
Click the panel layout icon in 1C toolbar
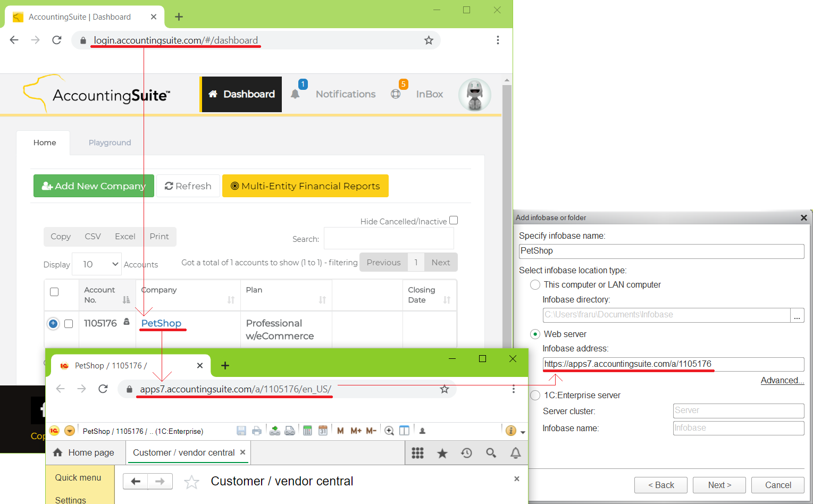click(x=404, y=431)
